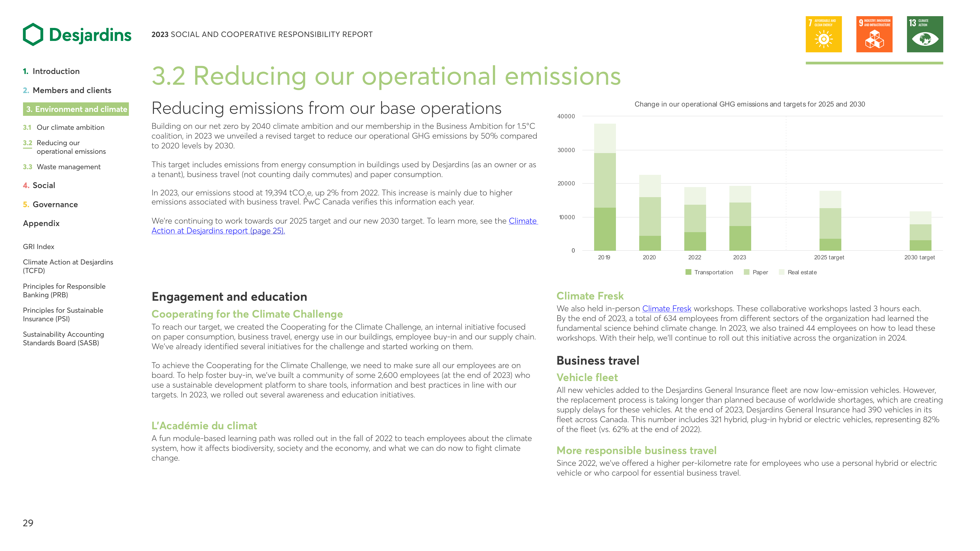
Task: Click the 2025 target bar
Action: tap(830, 221)
